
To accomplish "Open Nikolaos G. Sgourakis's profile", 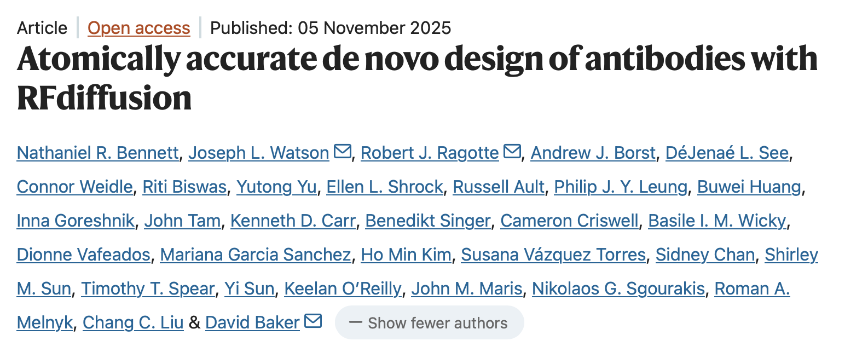I will pos(617,289).
